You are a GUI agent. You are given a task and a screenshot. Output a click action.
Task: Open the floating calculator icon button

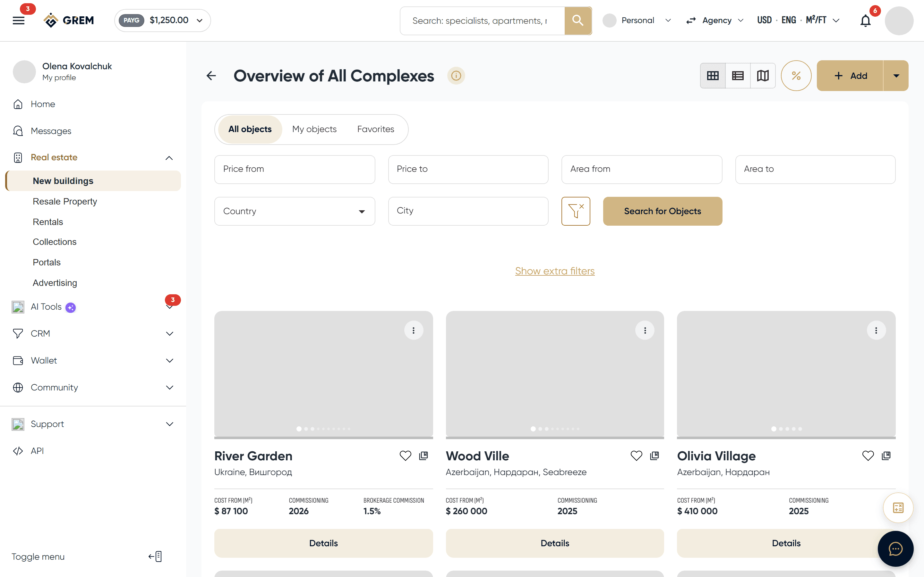click(x=898, y=507)
